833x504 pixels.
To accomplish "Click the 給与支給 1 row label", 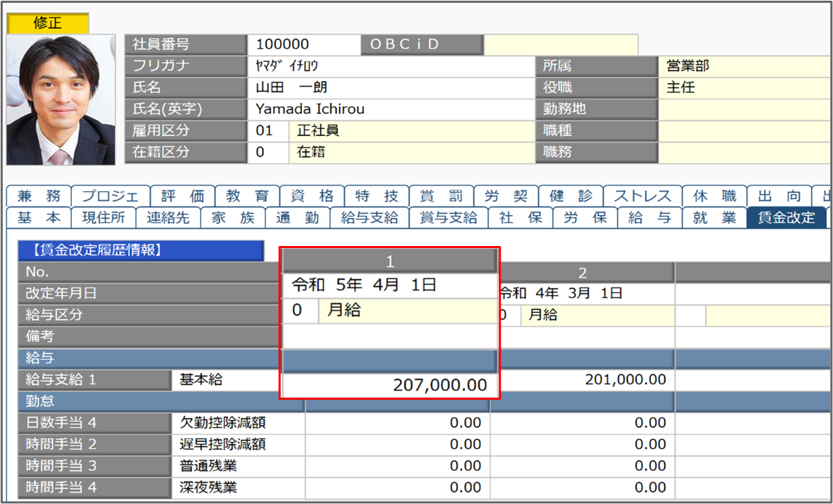I will 95,380.
